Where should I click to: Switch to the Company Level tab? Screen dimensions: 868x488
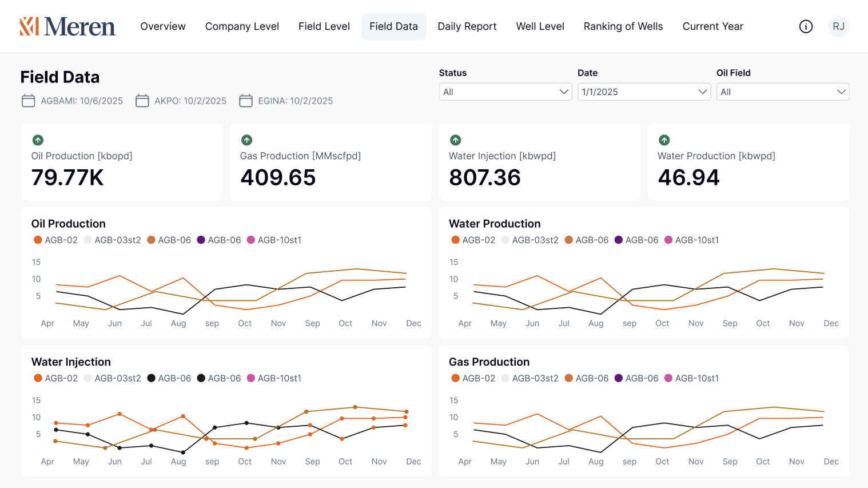click(242, 26)
